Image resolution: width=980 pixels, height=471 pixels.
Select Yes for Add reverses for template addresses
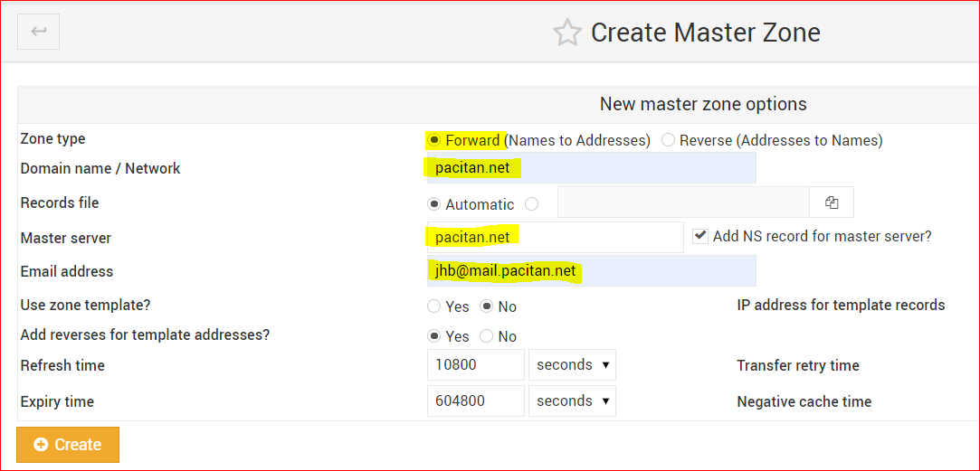pos(434,336)
